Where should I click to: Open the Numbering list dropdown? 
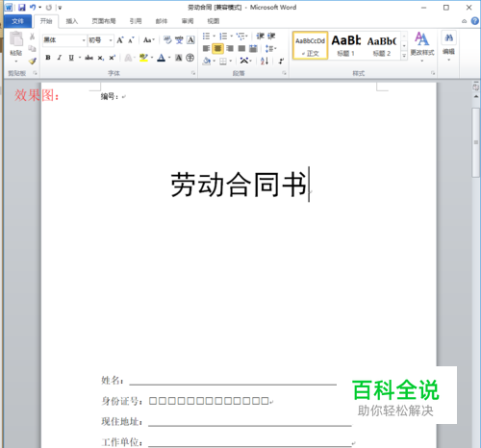click(x=231, y=36)
